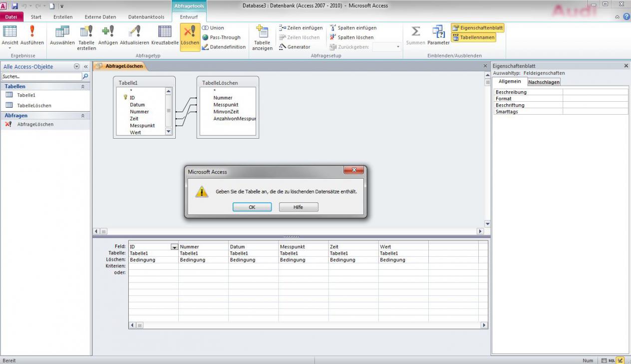Open the navigation pane category dropdown
The width and height of the screenshot is (631, 364).
76,66
